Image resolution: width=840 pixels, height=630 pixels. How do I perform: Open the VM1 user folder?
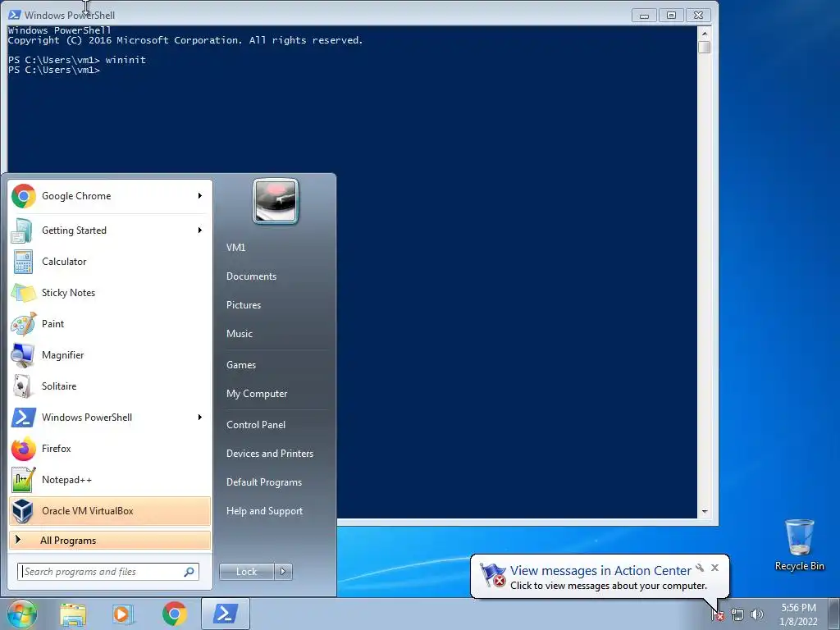click(x=235, y=248)
